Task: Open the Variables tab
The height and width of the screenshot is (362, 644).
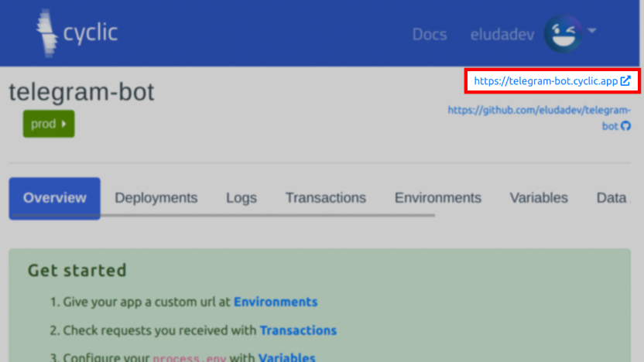Action: [538, 198]
